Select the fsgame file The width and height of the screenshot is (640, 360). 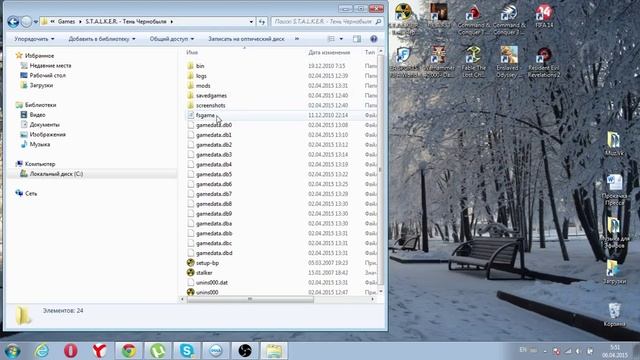click(x=205, y=116)
